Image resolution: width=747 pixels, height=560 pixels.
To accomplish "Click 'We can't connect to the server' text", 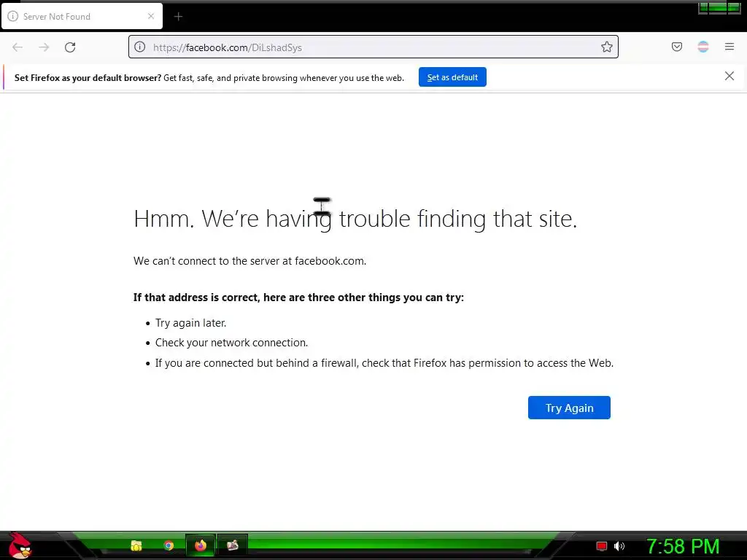I will [x=249, y=261].
